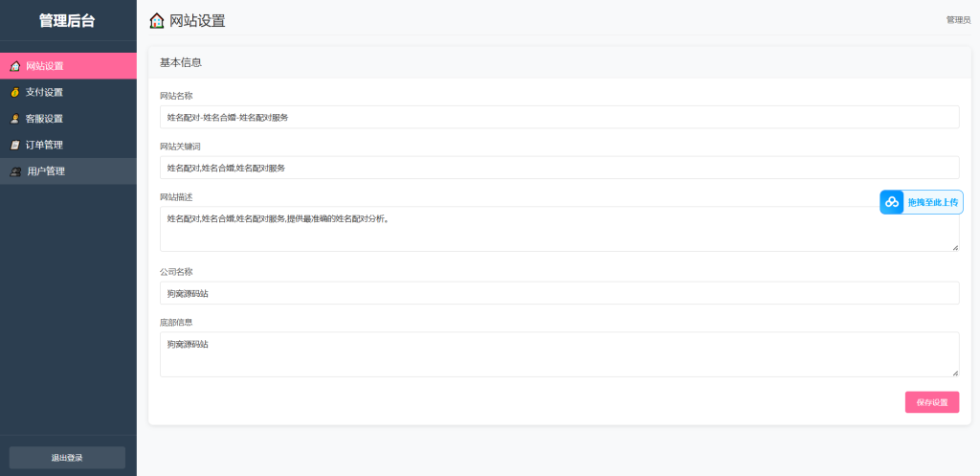Click the house icon in the page header

tap(157, 20)
